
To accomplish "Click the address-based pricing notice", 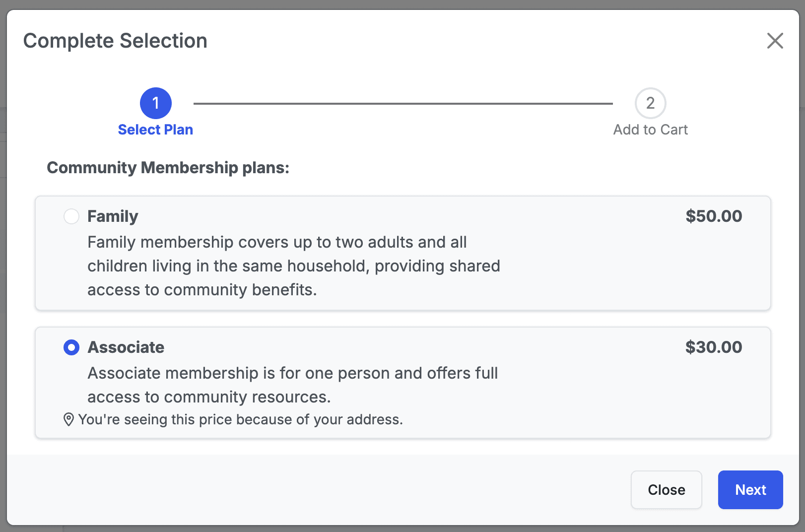I will pos(241,419).
